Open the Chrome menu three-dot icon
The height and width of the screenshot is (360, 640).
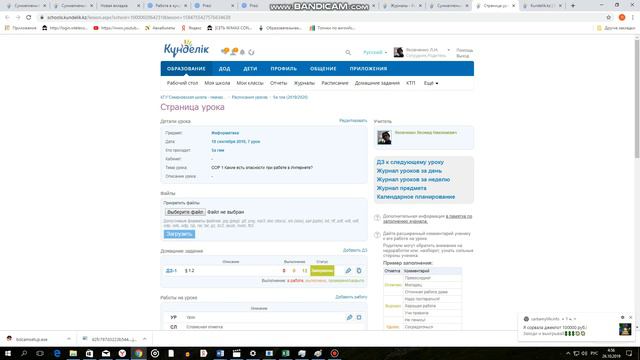click(x=633, y=18)
